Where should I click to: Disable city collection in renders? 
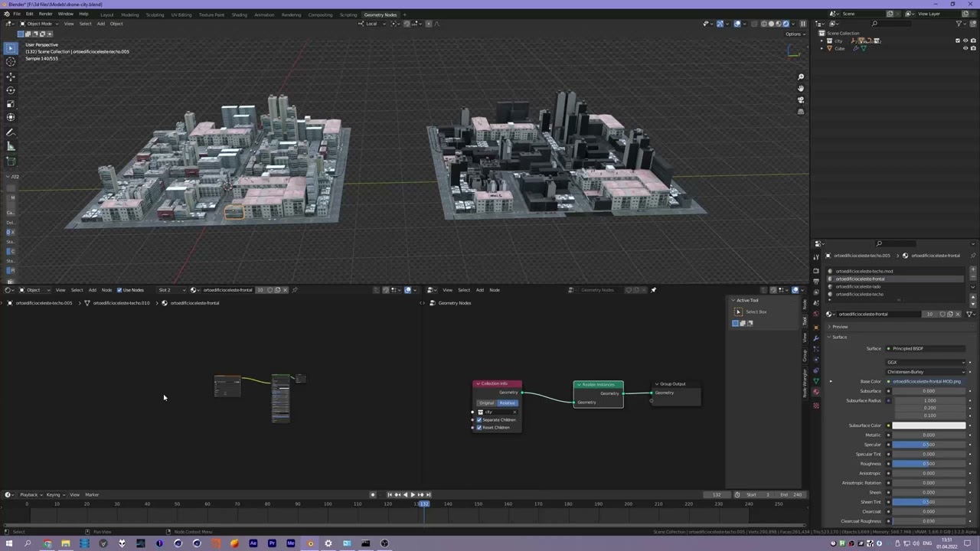pyautogui.click(x=973, y=41)
